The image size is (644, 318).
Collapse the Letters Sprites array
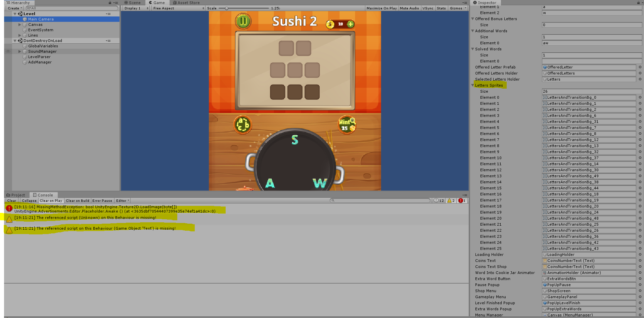click(473, 85)
